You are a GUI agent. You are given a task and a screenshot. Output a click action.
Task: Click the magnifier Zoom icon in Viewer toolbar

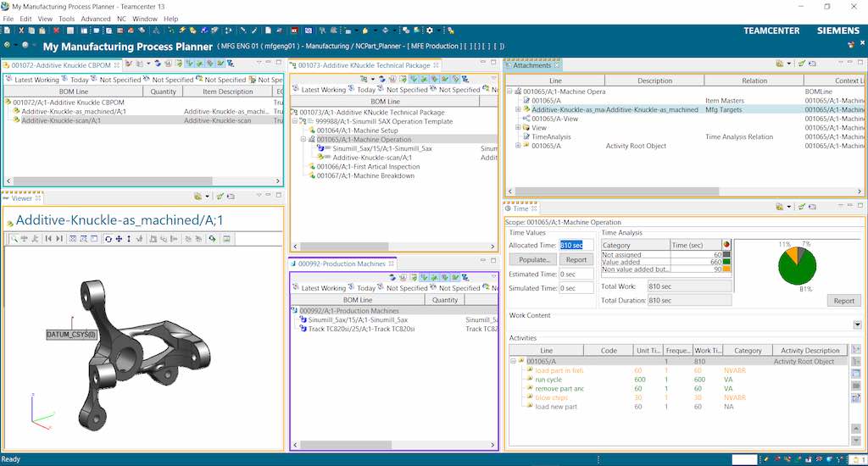coord(14,239)
